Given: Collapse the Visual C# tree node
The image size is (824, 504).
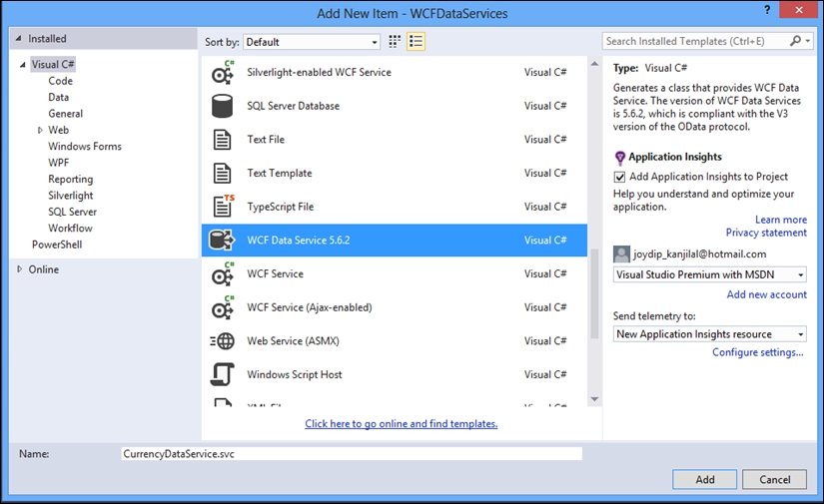Looking at the screenshot, I should [23, 65].
